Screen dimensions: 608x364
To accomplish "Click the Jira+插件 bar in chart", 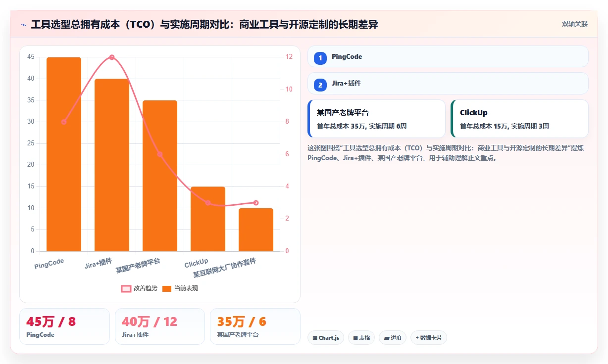I will coord(112,165).
